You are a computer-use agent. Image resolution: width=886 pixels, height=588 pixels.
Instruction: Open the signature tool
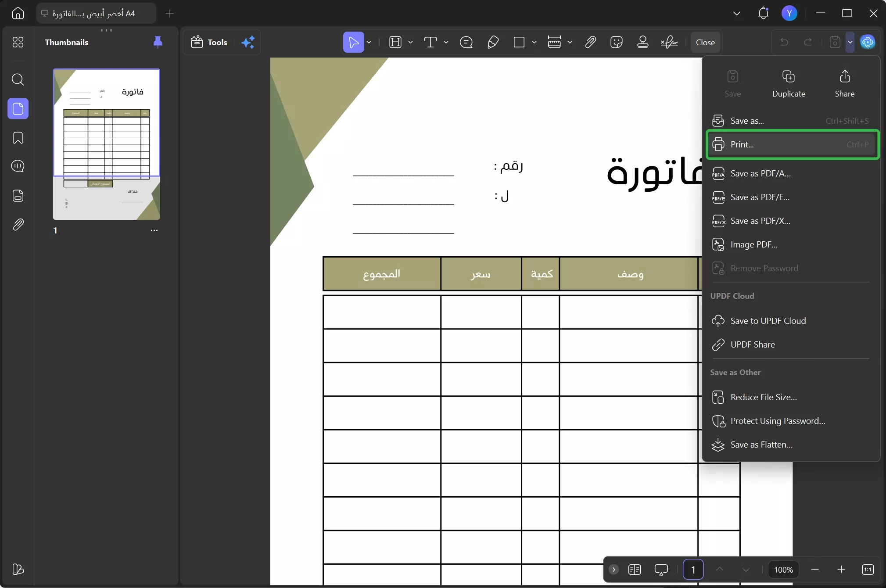point(670,42)
